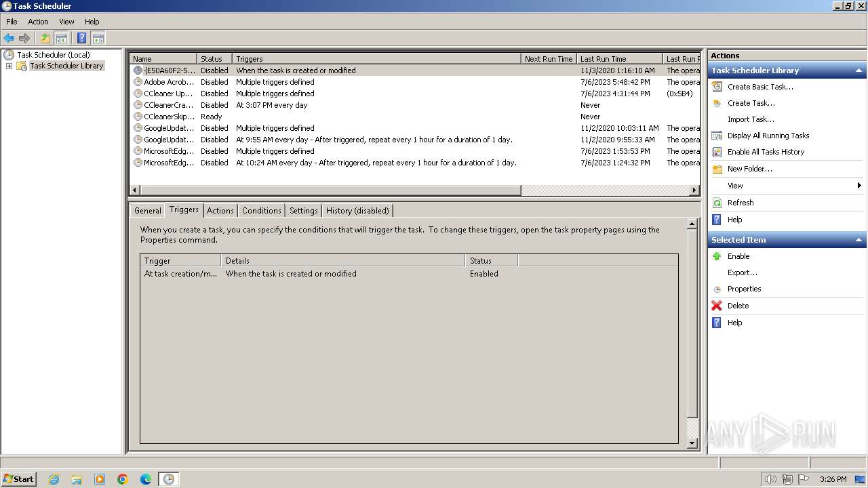Click the New Folder icon

click(x=717, y=169)
